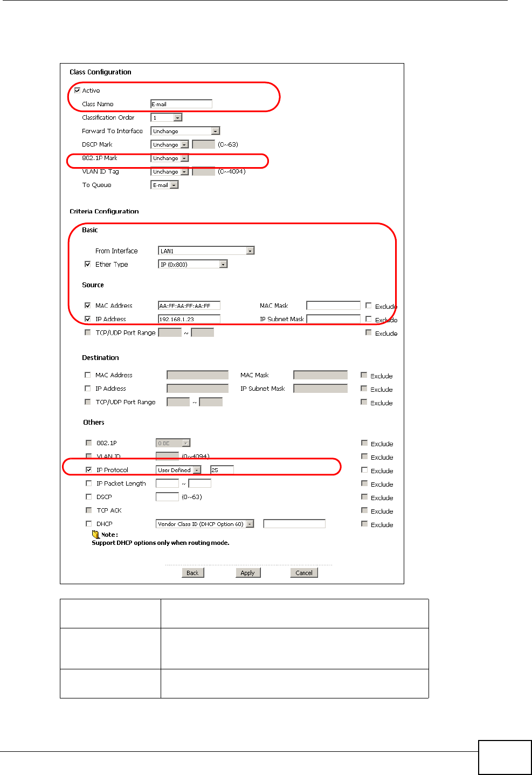
Task: Toggle Destination TCP/UDP Port Range checkbox
Action: tap(88, 402)
